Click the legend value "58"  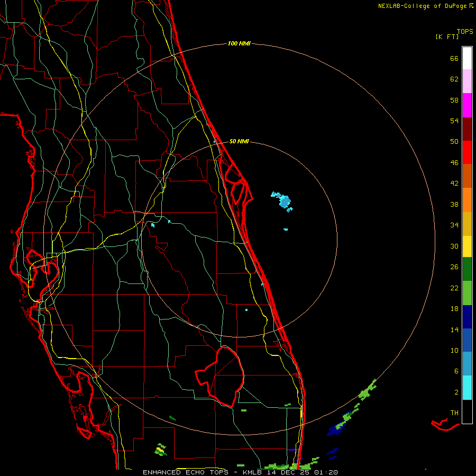coord(454,100)
